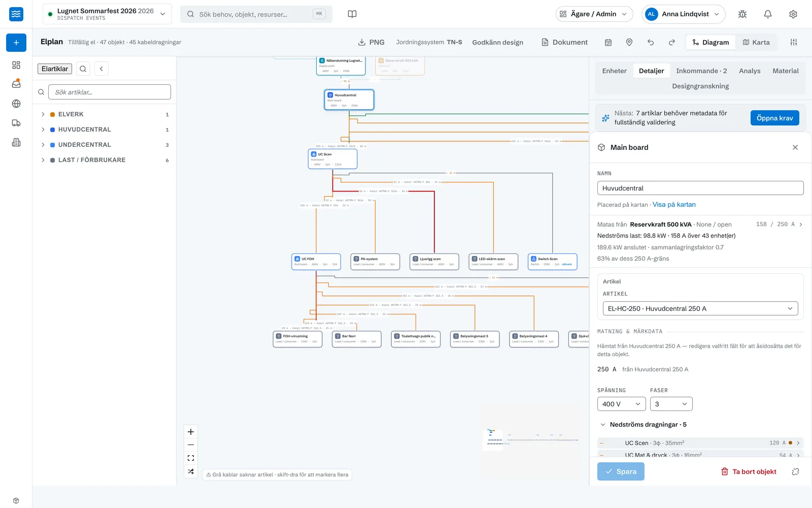Click the shuffle auto-layout icon
This screenshot has height=508, width=812.
coord(191,471)
